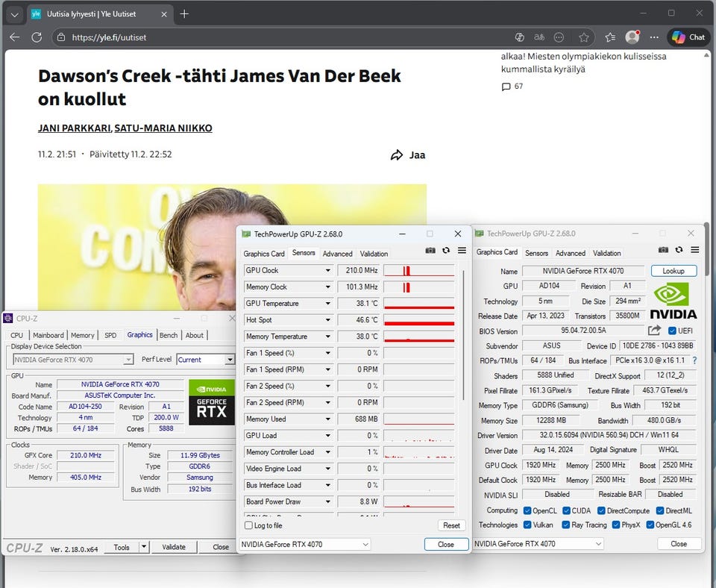The image size is (716, 588).
Task: Open the browser profile avatar
Action: [x=632, y=37]
